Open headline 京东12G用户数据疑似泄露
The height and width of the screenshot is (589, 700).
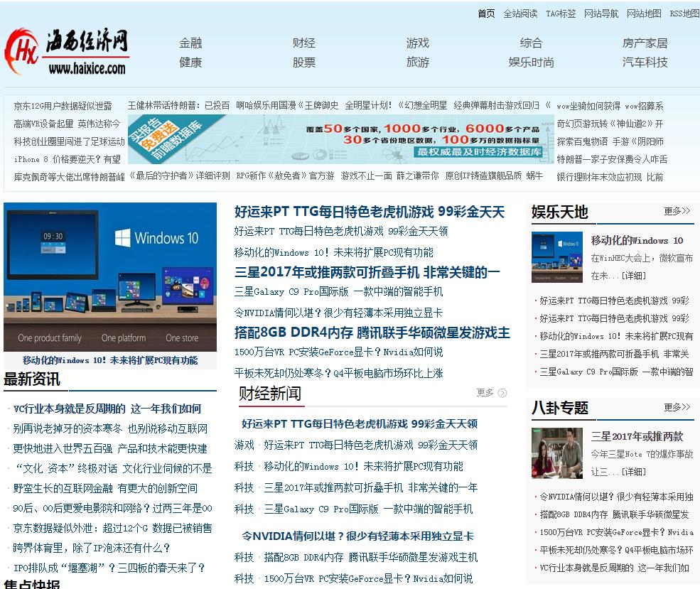click(63, 106)
